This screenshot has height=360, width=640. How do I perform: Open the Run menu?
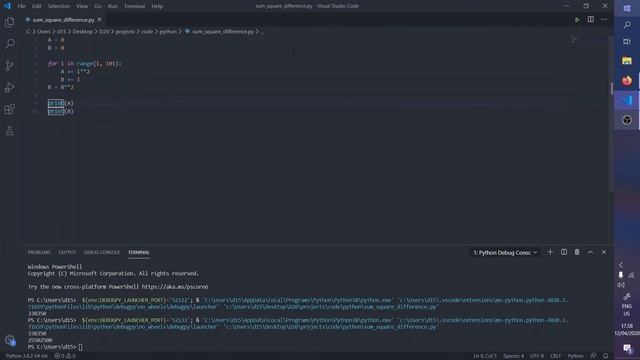tap(113, 6)
